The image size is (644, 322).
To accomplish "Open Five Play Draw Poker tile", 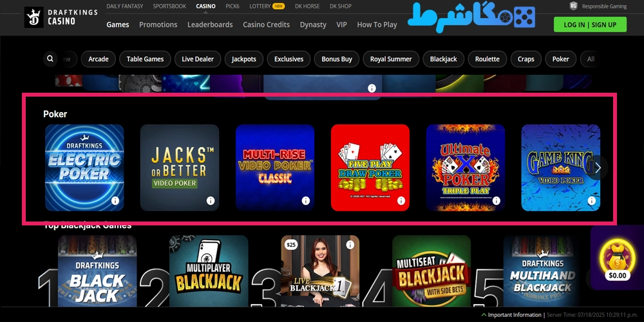I will pyautogui.click(x=370, y=167).
